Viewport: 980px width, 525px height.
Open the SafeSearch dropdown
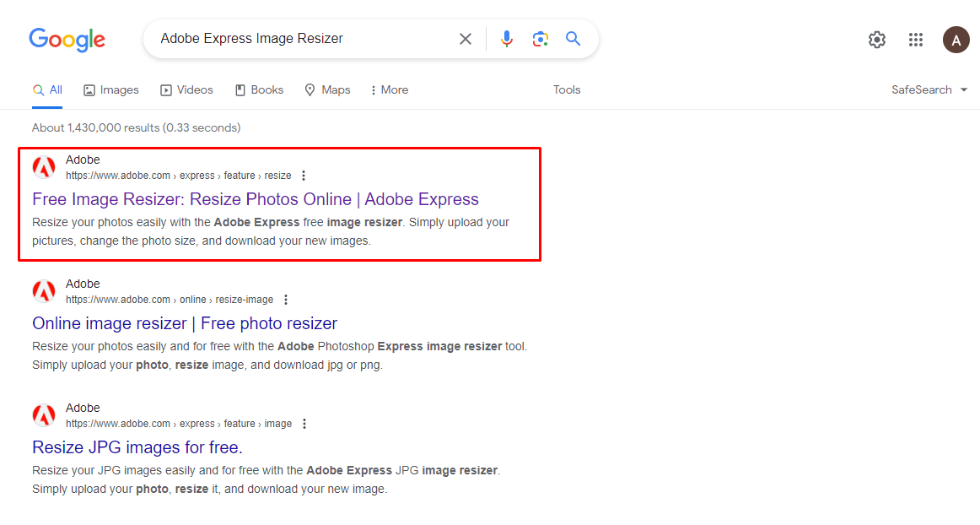pyautogui.click(x=929, y=89)
